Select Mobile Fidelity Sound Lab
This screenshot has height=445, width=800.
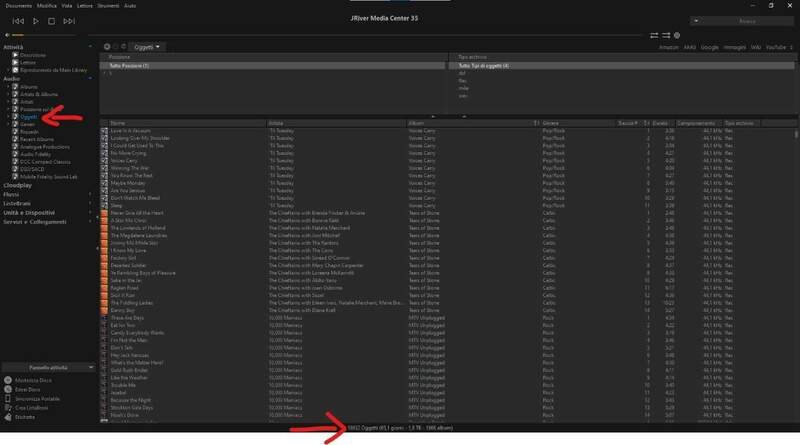pyautogui.click(x=48, y=177)
